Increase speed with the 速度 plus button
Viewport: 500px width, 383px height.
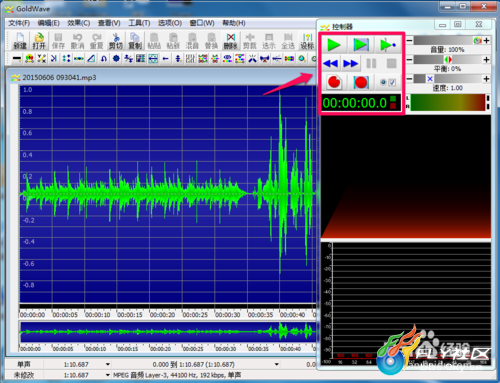coord(486,79)
